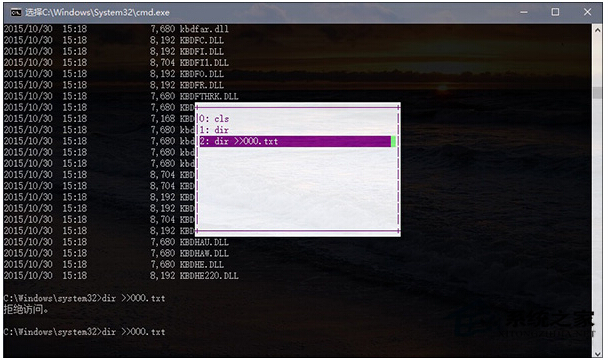Maximize the cmd.exe window
This screenshot has height=362, width=608.
pyautogui.click(x=555, y=12)
